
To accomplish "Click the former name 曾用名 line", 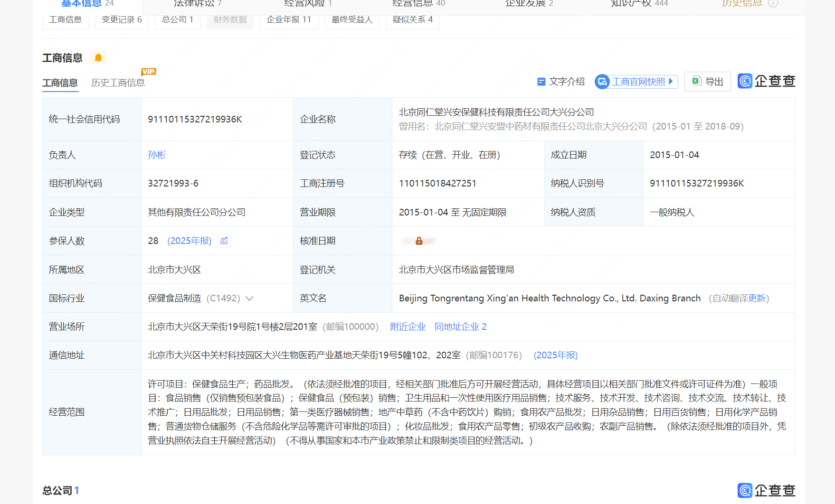I will coord(571,126).
